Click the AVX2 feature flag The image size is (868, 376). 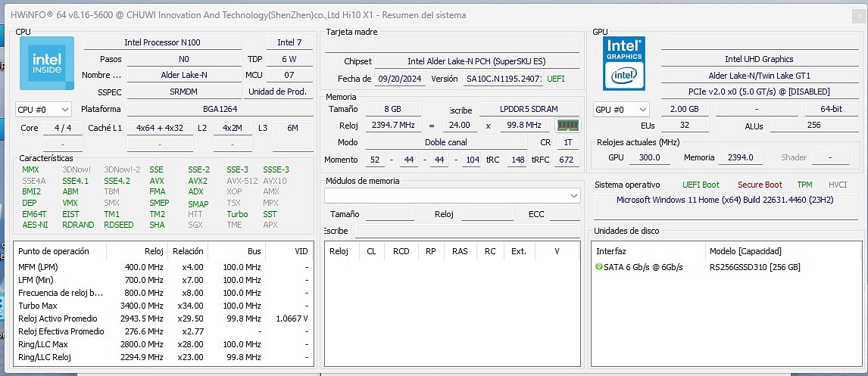pyautogui.click(x=198, y=181)
